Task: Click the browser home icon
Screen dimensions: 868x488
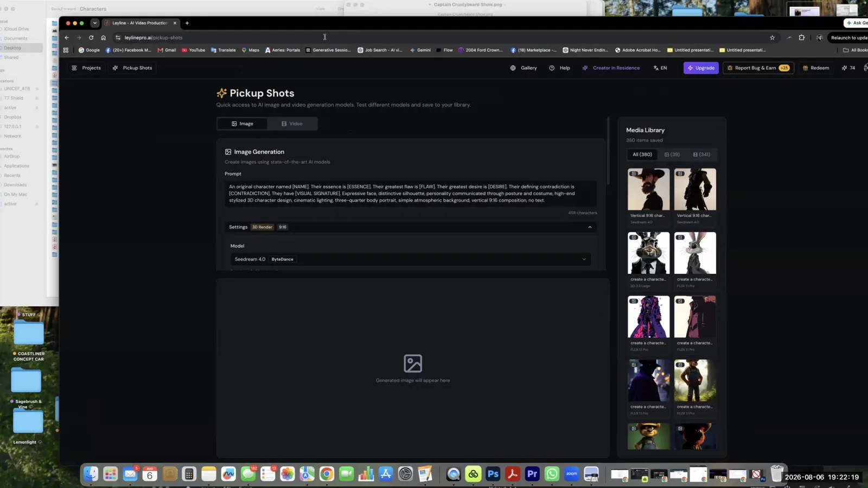Action: click(x=103, y=37)
